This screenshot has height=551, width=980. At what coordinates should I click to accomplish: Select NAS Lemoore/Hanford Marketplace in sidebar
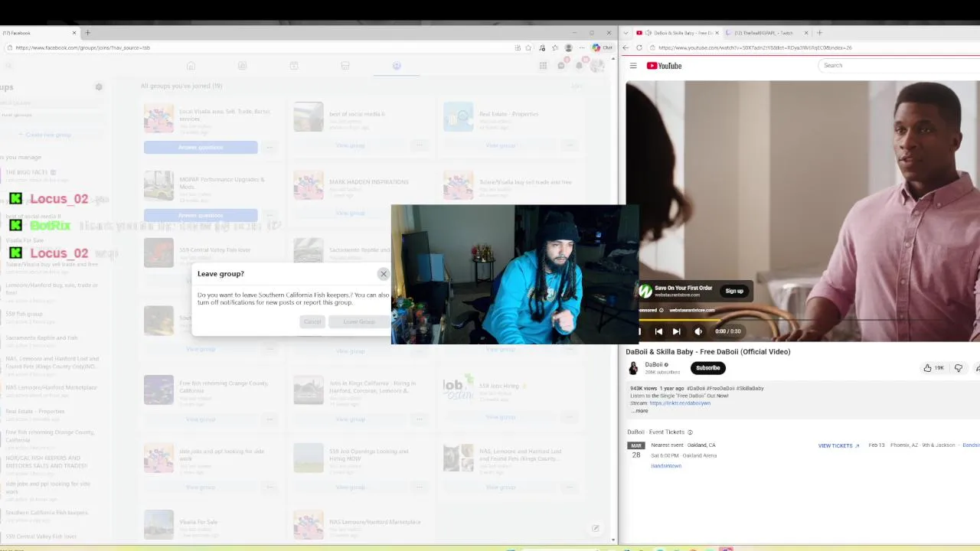pyautogui.click(x=51, y=387)
